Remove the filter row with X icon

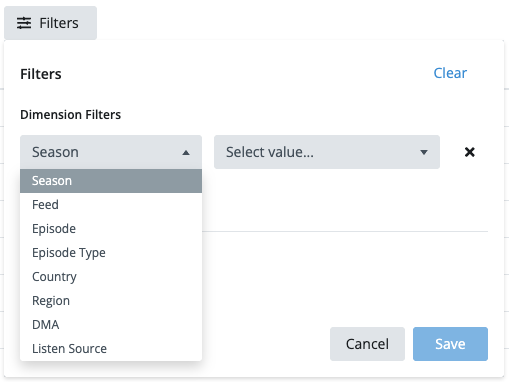click(x=470, y=152)
